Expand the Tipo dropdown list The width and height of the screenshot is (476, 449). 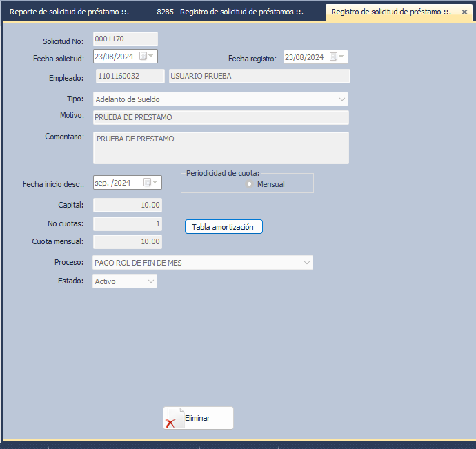tap(342, 99)
